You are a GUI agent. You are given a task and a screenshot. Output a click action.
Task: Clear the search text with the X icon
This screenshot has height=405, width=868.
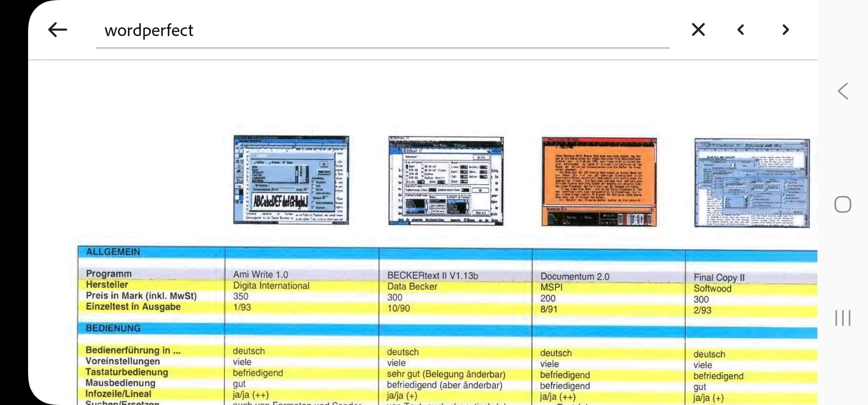tap(698, 30)
